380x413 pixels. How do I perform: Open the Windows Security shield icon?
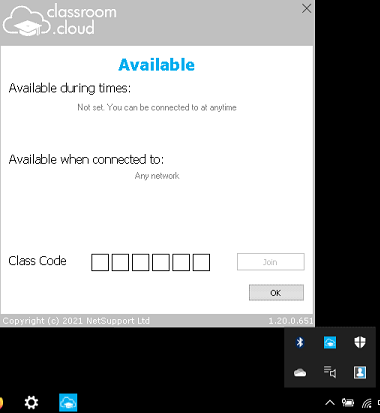click(x=360, y=342)
